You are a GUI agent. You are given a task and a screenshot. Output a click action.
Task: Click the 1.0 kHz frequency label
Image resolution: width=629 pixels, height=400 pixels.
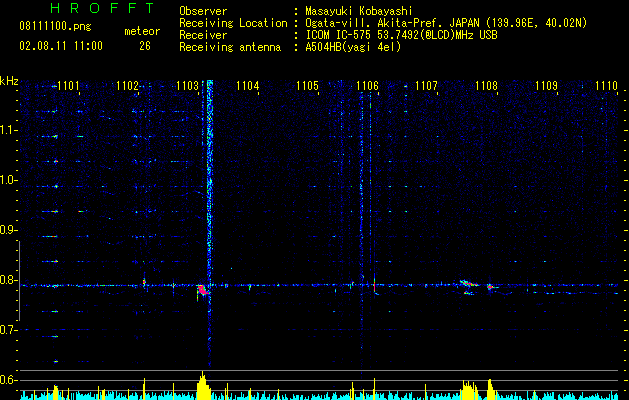pos(8,180)
